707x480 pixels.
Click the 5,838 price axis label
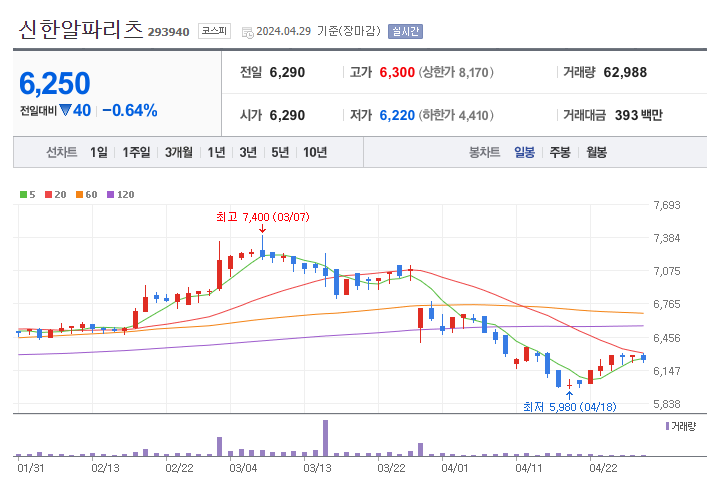point(667,404)
